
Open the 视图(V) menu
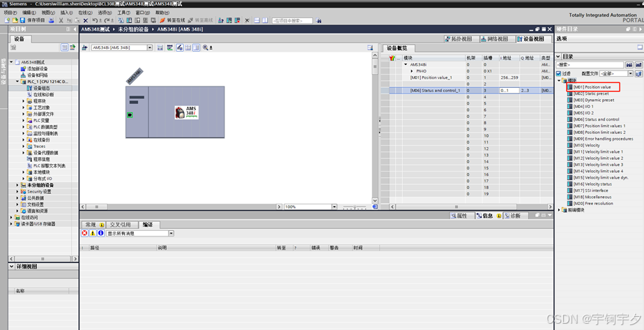48,13
